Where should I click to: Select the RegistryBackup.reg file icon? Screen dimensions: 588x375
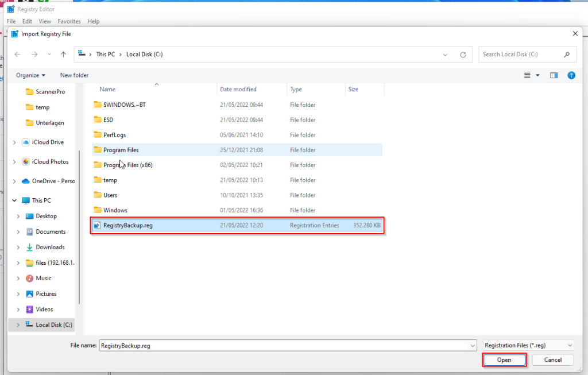[97, 226]
